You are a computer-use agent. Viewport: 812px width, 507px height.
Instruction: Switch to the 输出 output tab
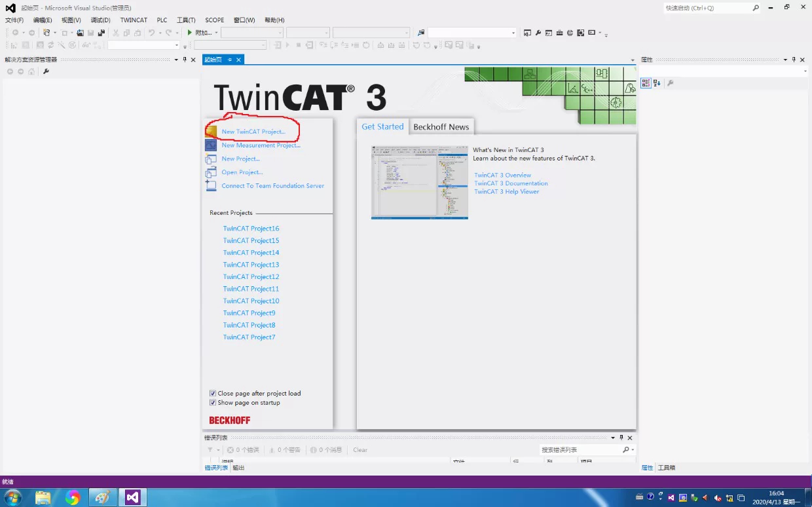(x=238, y=468)
